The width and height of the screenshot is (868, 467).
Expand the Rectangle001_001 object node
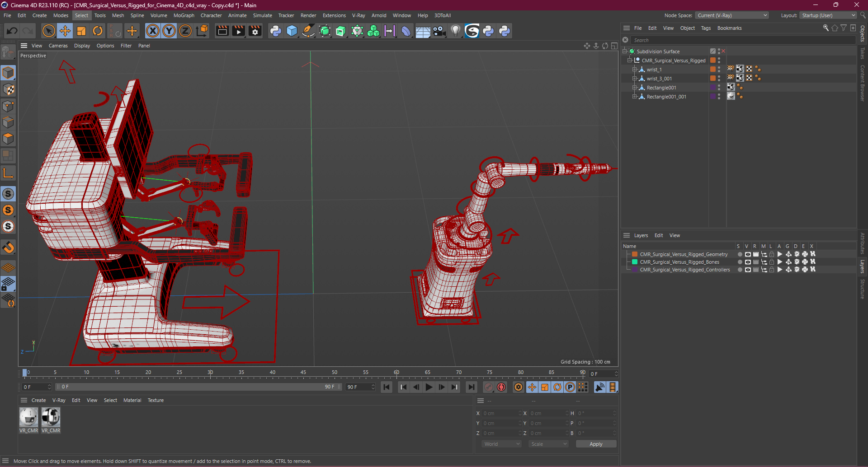point(634,96)
